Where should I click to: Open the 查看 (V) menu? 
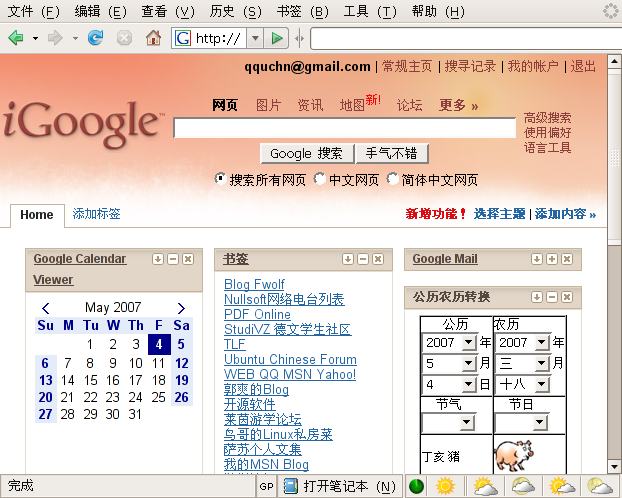168,11
